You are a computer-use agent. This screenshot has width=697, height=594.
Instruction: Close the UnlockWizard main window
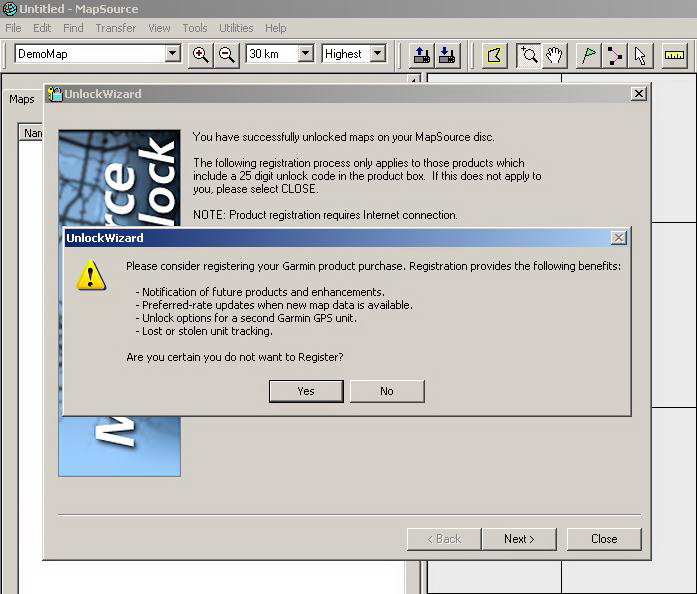click(x=639, y=94)
